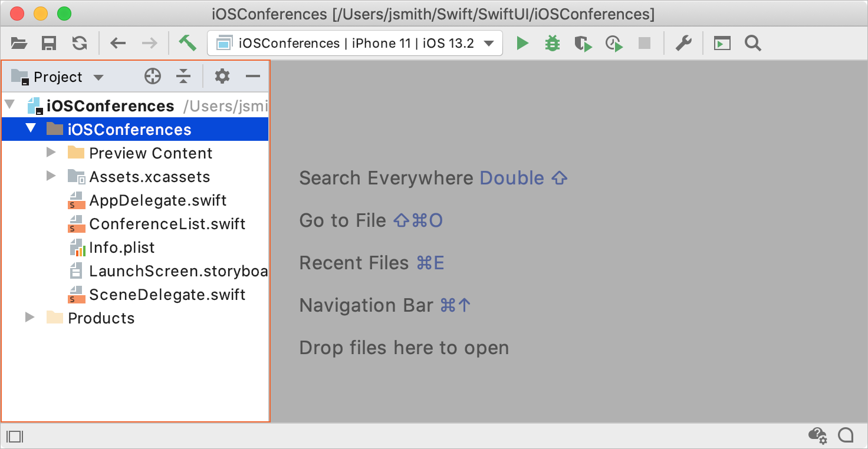This screenshot has height=449, width=868.
Task: Click the 'Drop files here to open' text
Action: pyautogui.click(x=404, y=348)
